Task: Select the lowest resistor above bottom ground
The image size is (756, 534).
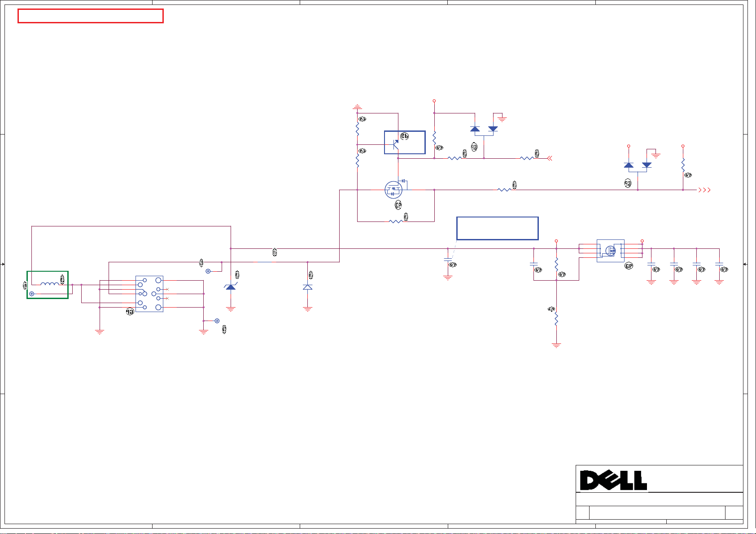Action: click(556, 319)
